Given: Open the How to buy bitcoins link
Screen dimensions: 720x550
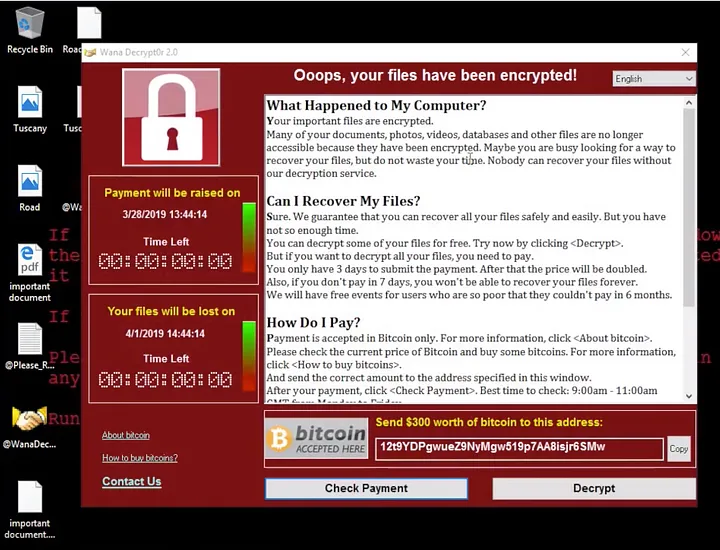Looking at the screenshot, I should pyautogui.click(x=140, y=458).
